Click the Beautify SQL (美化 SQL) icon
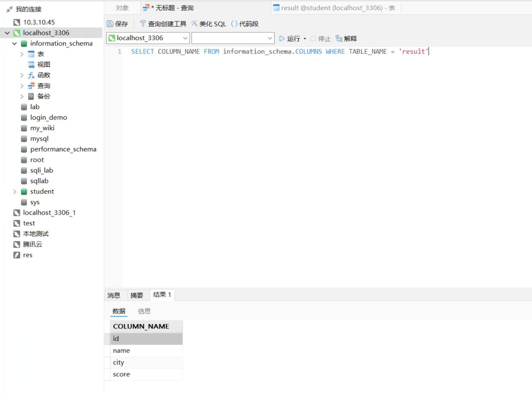532x394 pixels. coord(194,24)
